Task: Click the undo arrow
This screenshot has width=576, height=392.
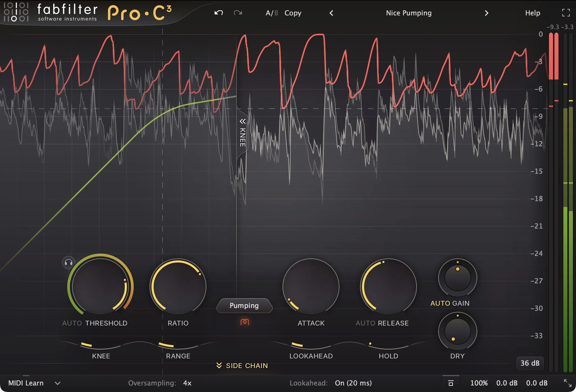Action: tap(218, 13)
